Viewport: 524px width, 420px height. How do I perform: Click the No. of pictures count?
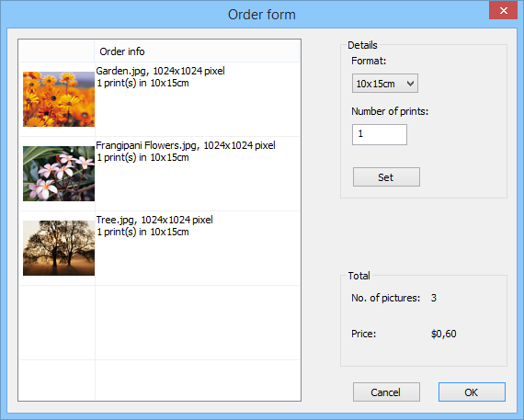[x=433, y=298]
